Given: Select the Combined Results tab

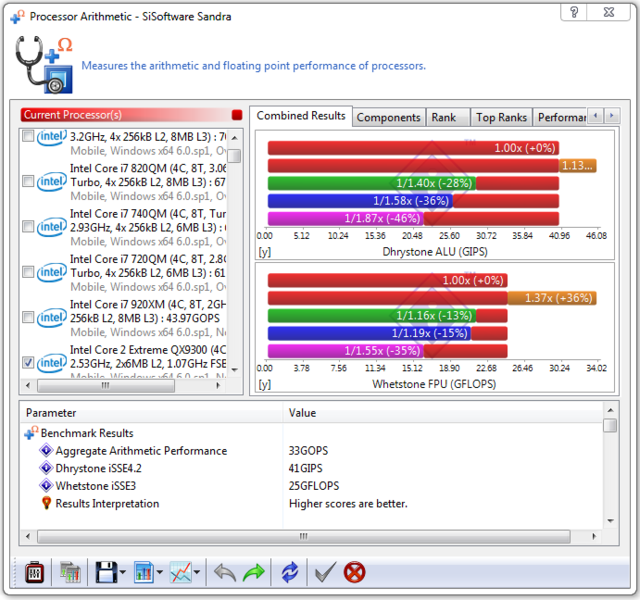Looking at the screenshot, I should click(x=301, y=116).
